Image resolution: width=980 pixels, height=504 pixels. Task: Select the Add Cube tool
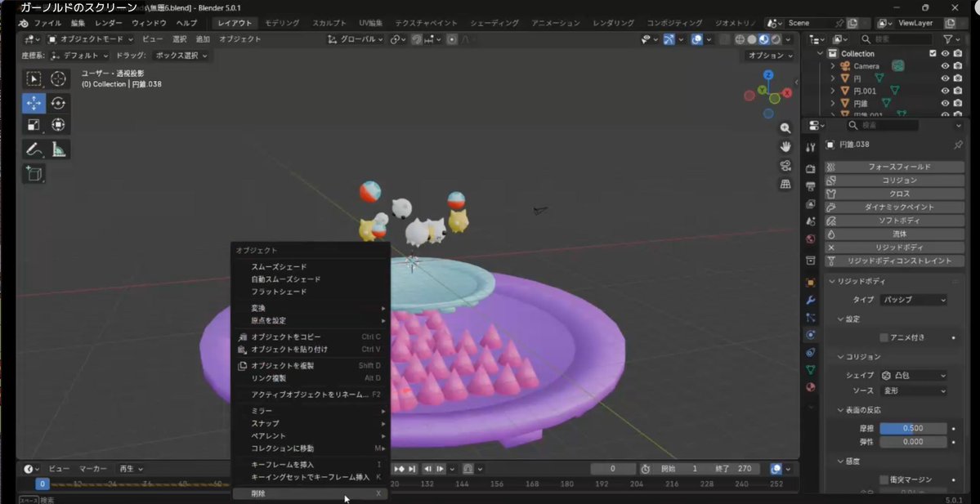(x=34, y=174)
